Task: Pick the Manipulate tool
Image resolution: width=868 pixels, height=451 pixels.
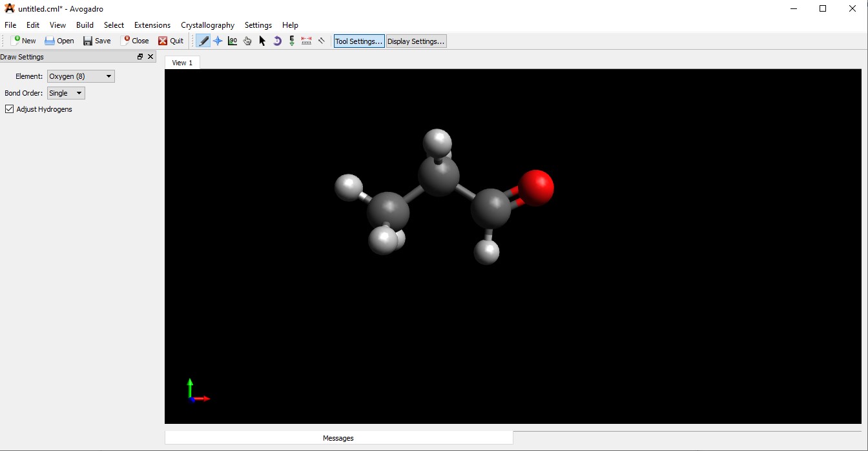Action: pyautogui.click(x=247, y=41)
